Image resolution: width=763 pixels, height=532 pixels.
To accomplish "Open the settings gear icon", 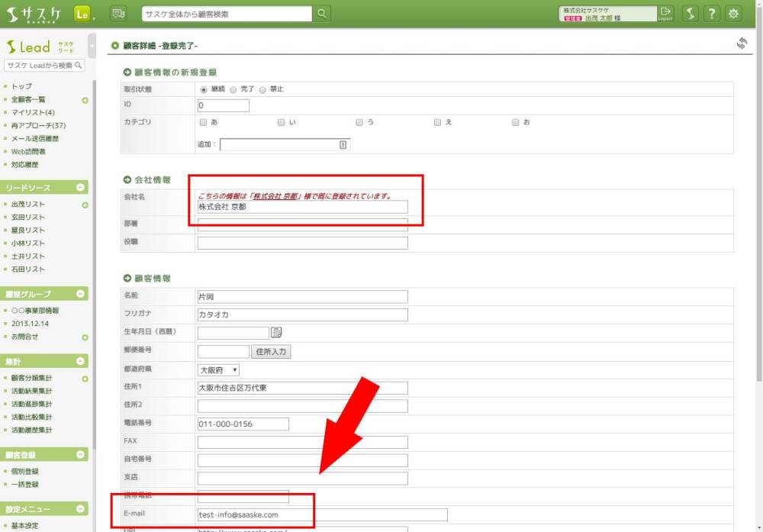I will tap(733, 14).
